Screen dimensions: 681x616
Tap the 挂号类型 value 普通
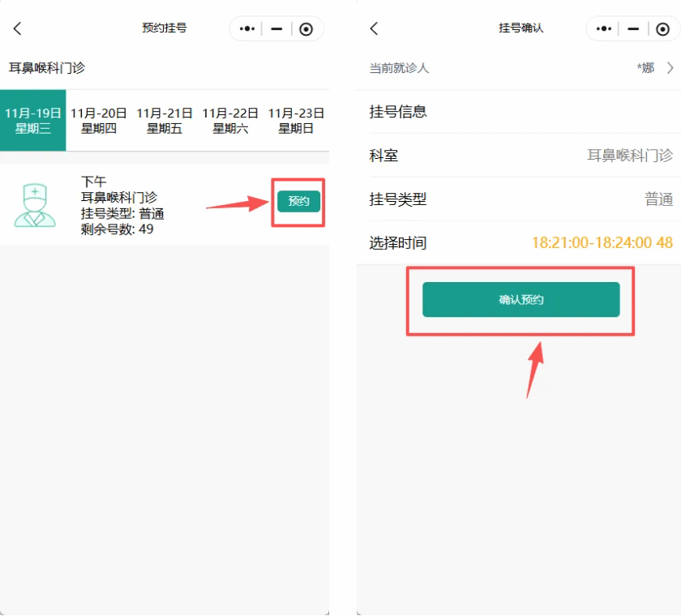(x=658, y=199)
